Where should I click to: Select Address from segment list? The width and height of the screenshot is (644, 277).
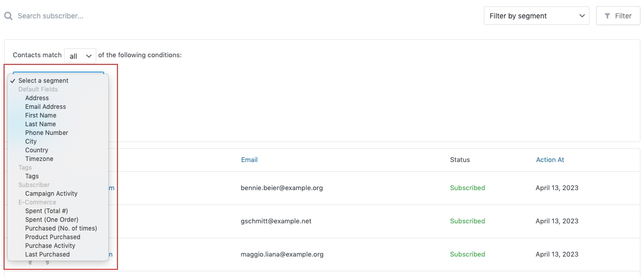click(37, 98)
